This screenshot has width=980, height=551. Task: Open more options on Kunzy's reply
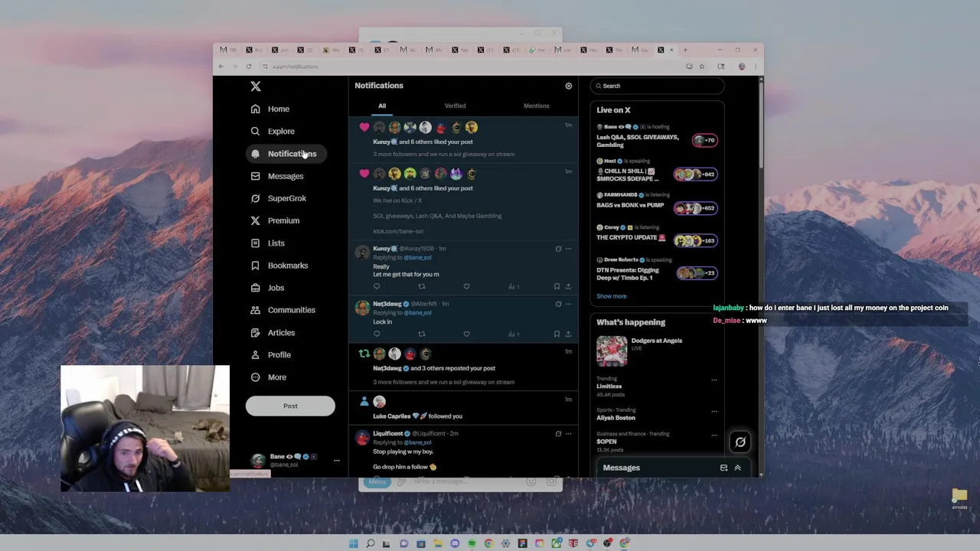pyautogui.click(x=568, y=249)
